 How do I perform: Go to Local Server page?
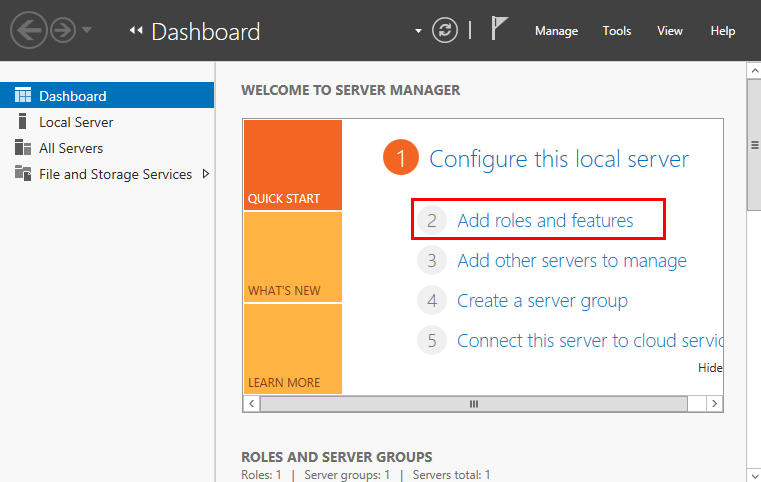coord(76,122)
